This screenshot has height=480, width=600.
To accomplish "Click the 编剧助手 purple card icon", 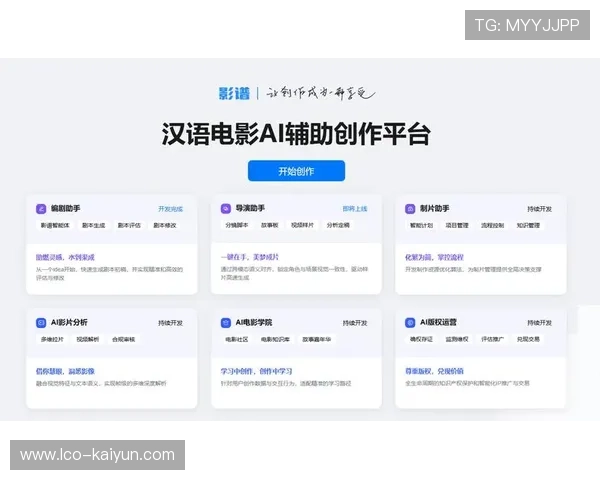I will point(41,209).
